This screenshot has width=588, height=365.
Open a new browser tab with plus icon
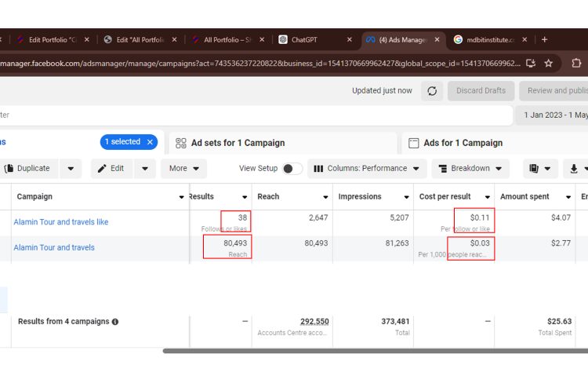[545, 39]
